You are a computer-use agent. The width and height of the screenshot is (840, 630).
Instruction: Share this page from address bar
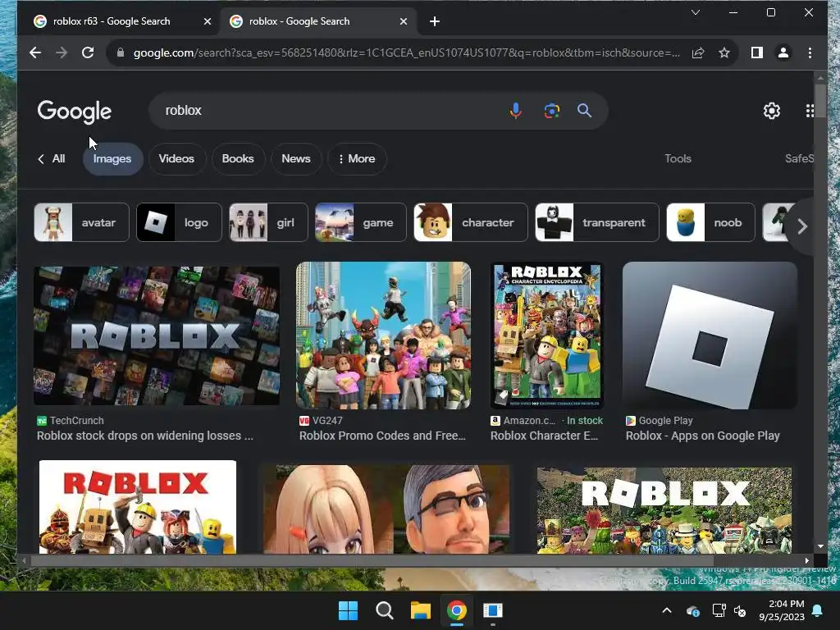click(697, 52)
